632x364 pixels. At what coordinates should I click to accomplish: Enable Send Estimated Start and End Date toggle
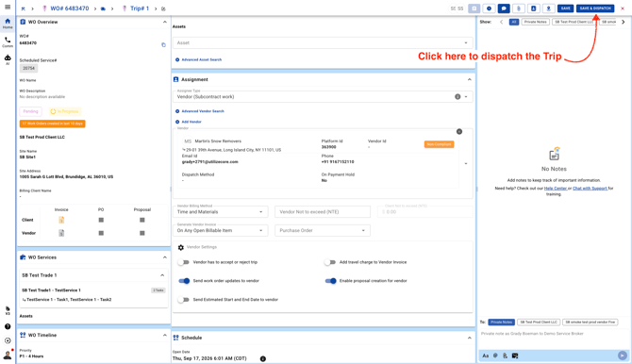pyautogui.click(x=184, y=300)
